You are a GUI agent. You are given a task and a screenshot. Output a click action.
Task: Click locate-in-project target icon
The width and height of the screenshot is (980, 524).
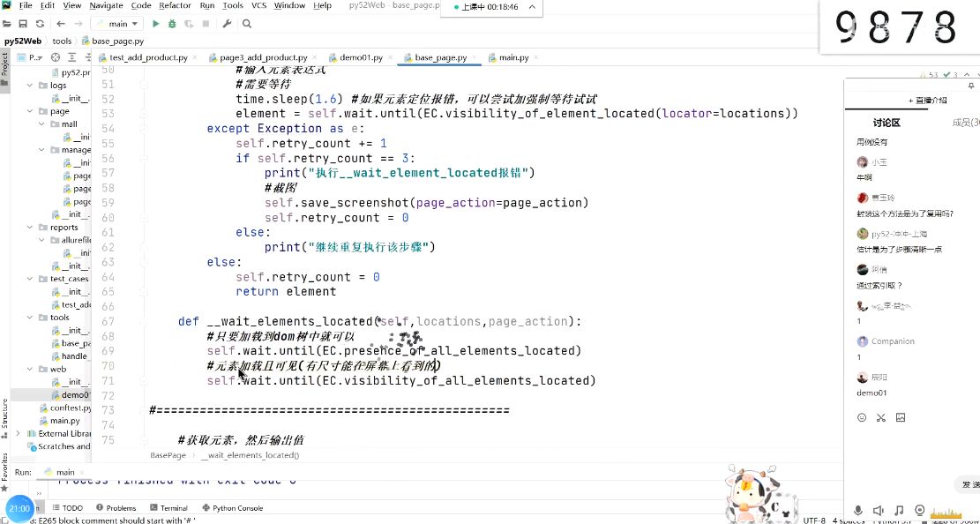tap(55, 57)
